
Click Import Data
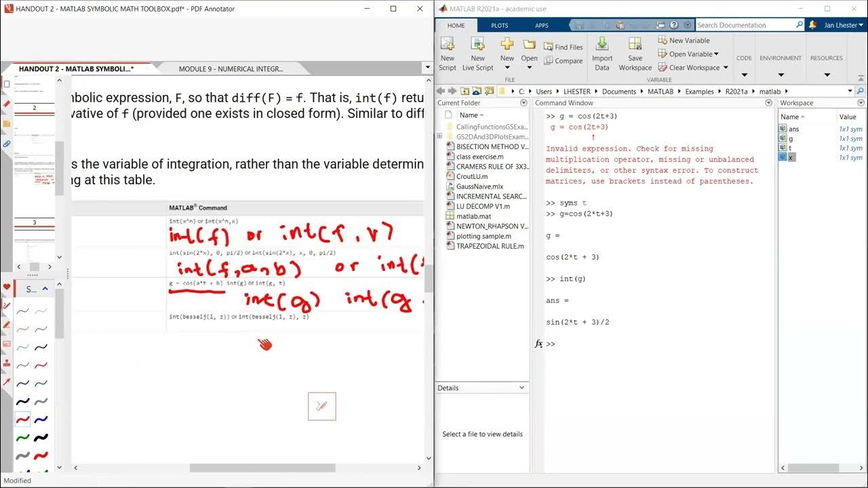(602, 54)
